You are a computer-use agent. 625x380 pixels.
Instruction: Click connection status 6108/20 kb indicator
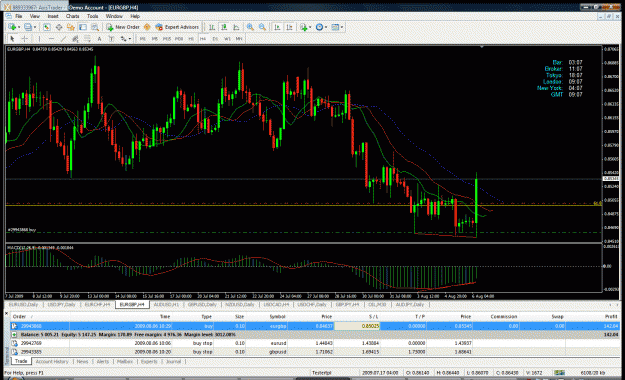(592, 373)
